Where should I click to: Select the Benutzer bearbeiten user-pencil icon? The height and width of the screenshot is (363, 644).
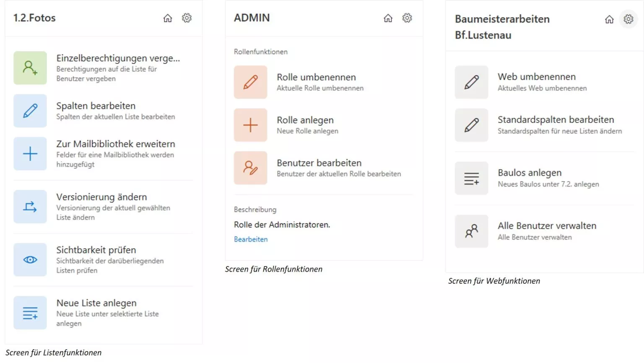point(250,168)
